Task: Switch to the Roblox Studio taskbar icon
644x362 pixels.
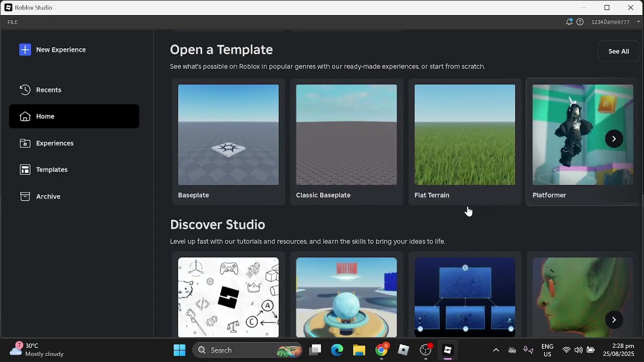Action: coord(447,350)
